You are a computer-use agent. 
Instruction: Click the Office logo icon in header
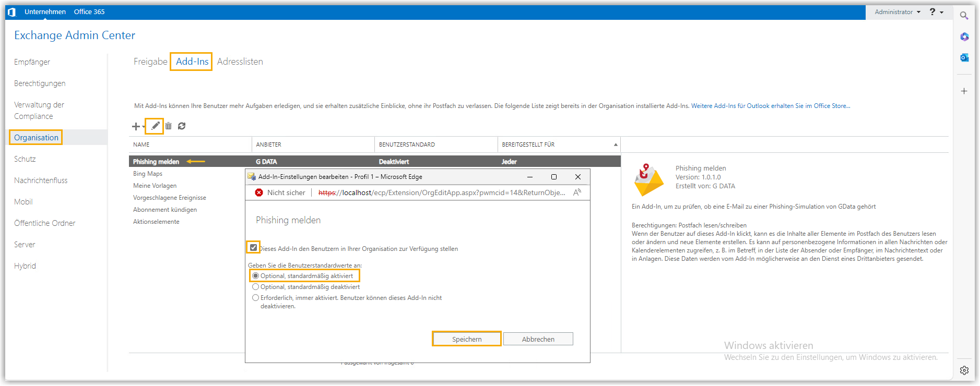[11, 11]
